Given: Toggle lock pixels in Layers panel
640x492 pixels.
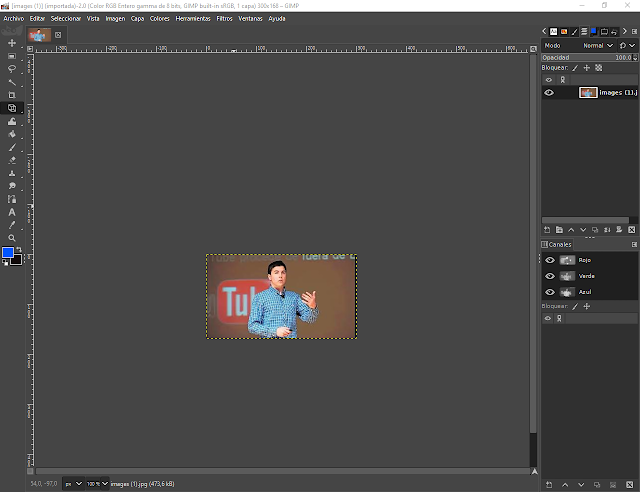Looking at the screenshot, I should tap(575, 68).
